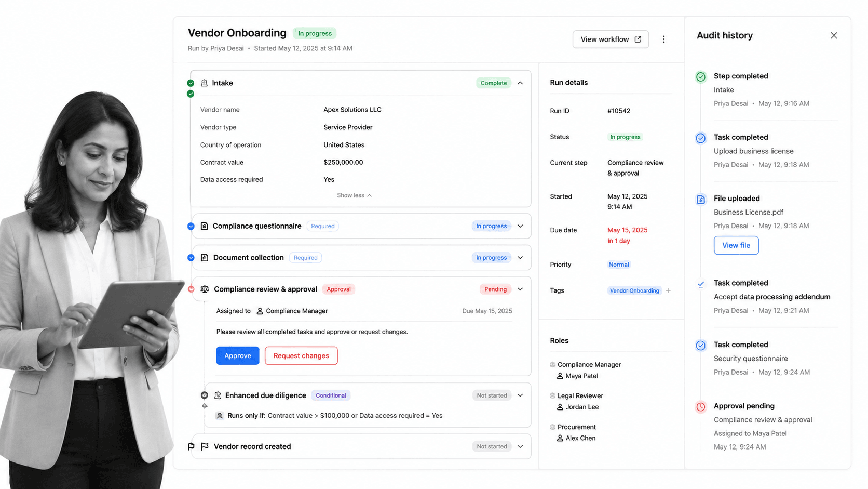Click the due date May 15, 2025 in Run details
The image size is (868, 489).
click(628, 230)
